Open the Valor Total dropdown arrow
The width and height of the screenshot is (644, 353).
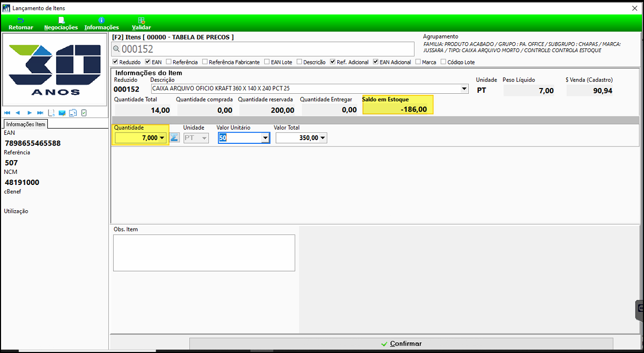pyautogui.click(x=323, y=138)
